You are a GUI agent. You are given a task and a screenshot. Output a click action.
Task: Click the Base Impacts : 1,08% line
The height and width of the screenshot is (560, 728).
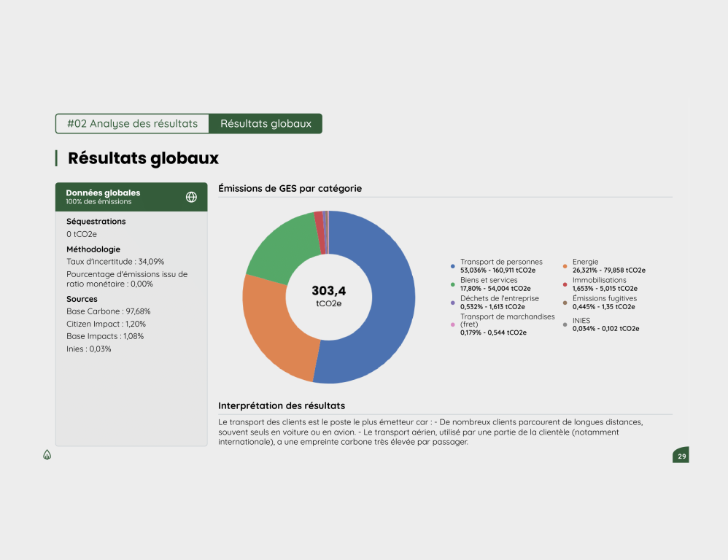tap(105, 336)
